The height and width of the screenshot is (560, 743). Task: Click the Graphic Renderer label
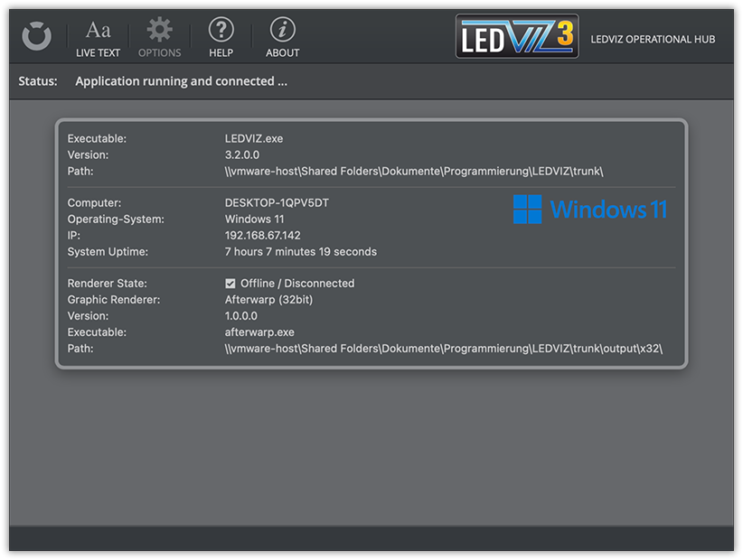point(114,300)
